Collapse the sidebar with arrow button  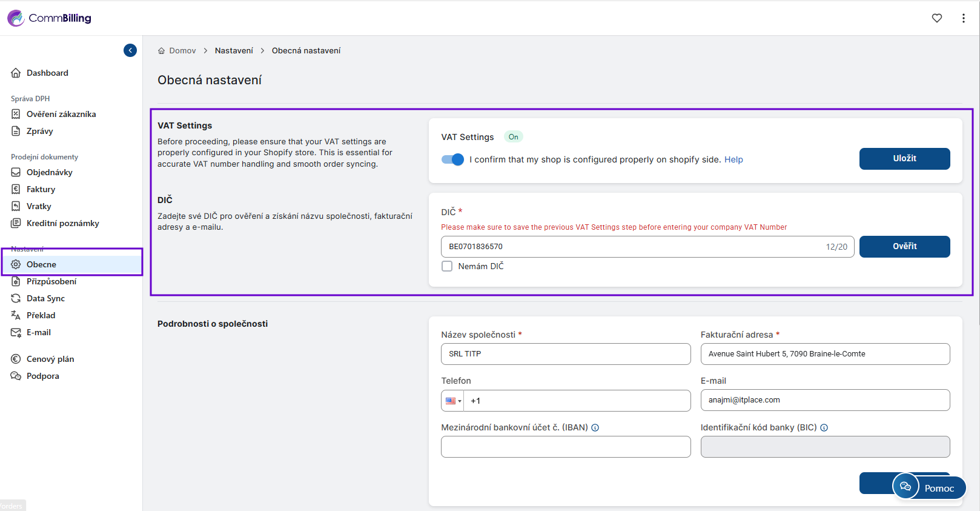click(130, 50)
